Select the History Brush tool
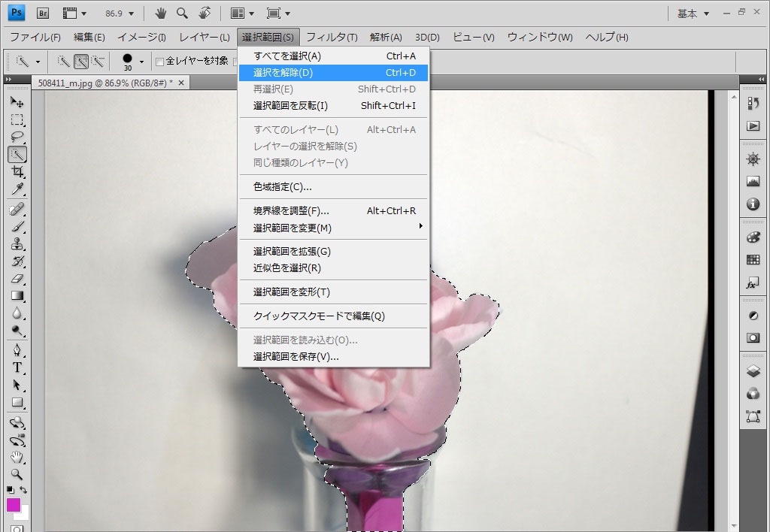This screenshot has height=532, width=770. pyautogui.click(x=17, y=261)
